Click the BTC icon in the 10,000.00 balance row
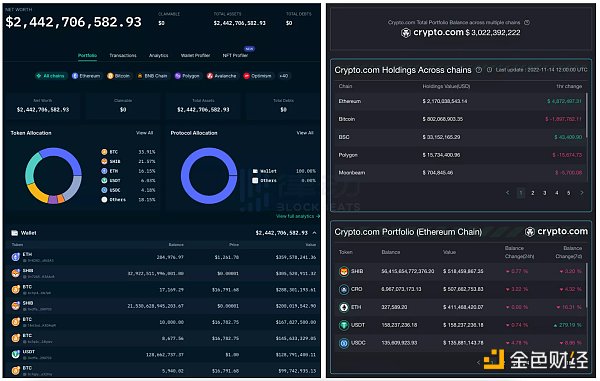The width and height of the screenshot is (600, 381). click(x=16, y=322)
